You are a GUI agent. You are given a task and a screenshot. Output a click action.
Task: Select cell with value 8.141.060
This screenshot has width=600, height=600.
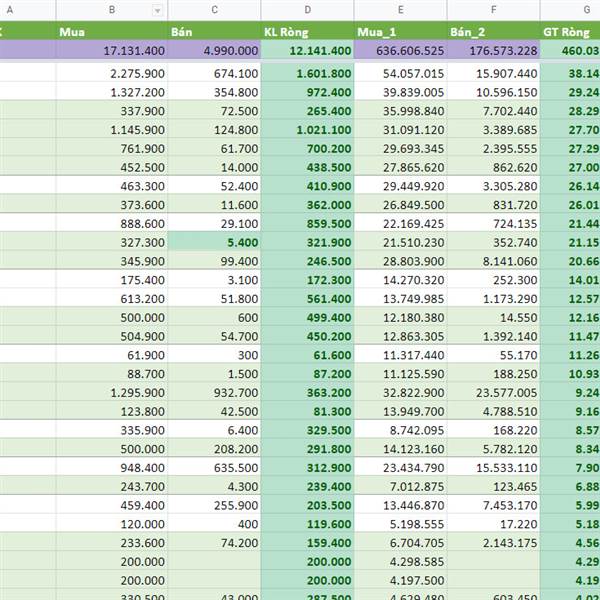pos(494,261)
